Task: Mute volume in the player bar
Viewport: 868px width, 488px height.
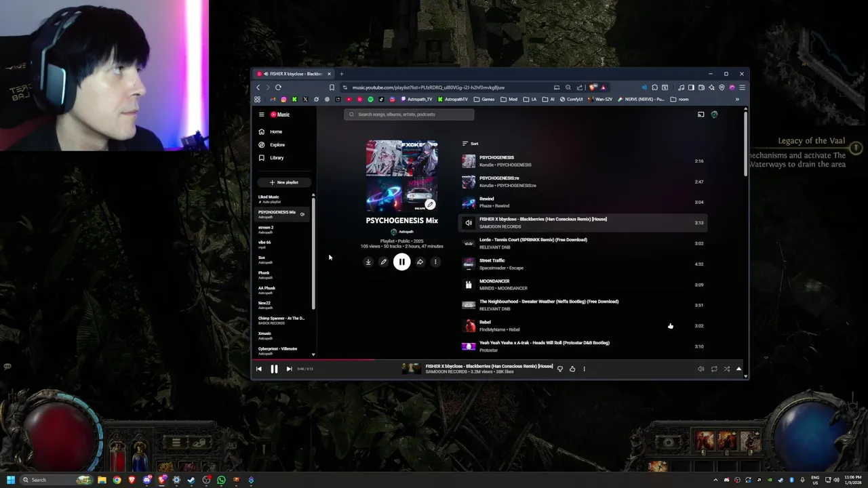Action: pyautogui.click(x=701, y=369)
